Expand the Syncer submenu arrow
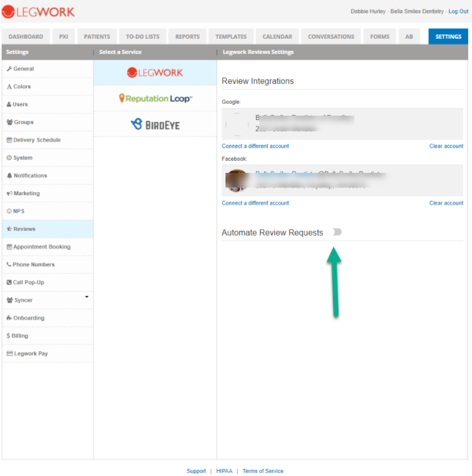 86,297
